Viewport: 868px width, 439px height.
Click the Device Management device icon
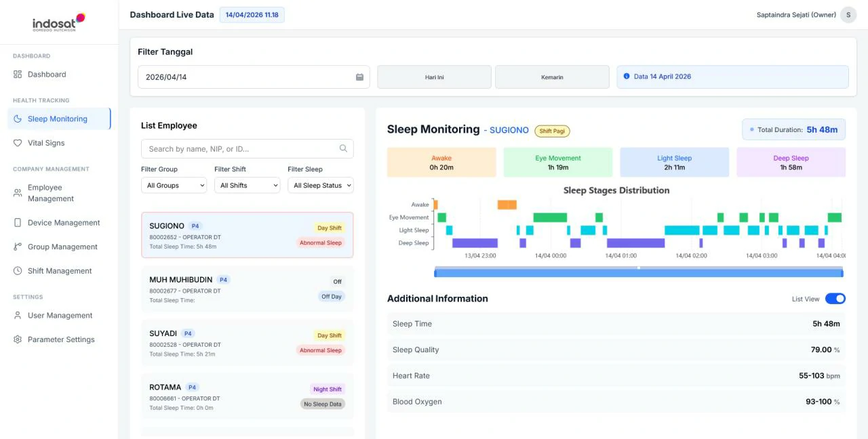point(18,223)
